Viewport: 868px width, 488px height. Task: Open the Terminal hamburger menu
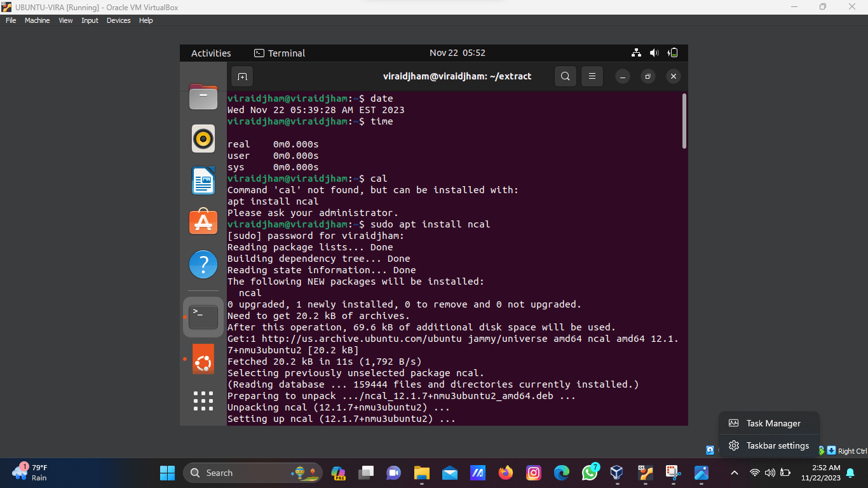tap(592, 76)
